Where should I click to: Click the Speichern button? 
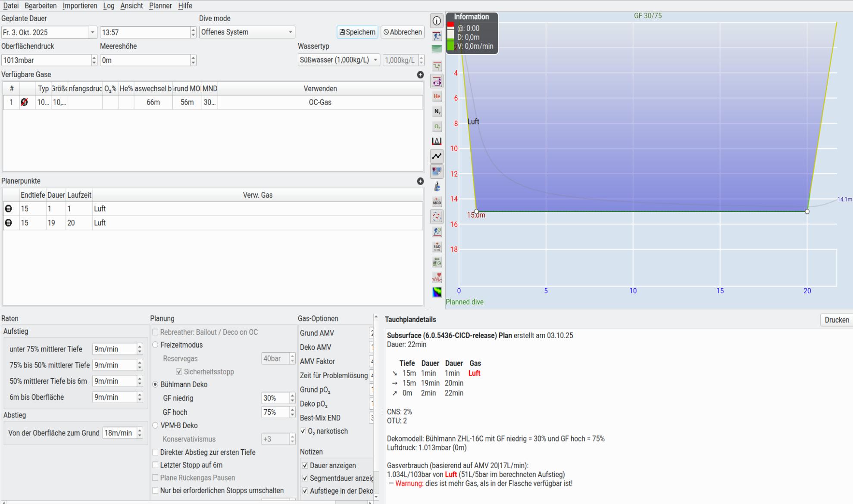pos(357,32)
